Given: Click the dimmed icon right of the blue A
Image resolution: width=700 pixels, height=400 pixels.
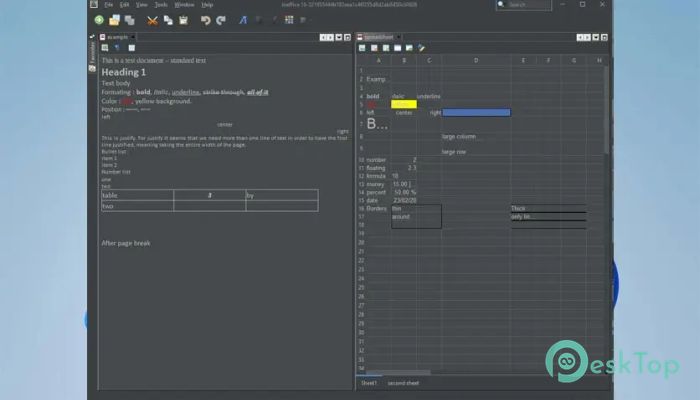Looking at the screenshot, I should tap(259, 20).
